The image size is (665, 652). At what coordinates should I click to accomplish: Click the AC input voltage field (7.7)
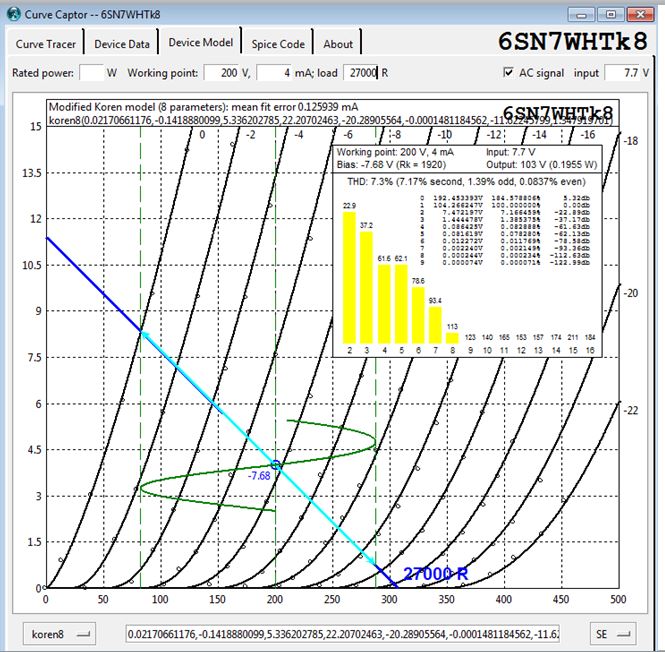tap(623, 73)
